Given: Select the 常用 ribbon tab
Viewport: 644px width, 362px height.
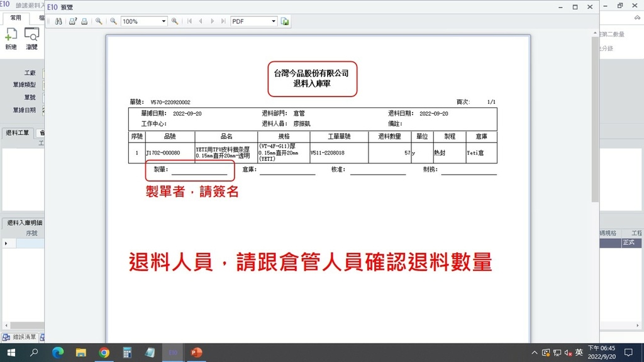Looking at the screenshot, I should (x=16, y=18).
